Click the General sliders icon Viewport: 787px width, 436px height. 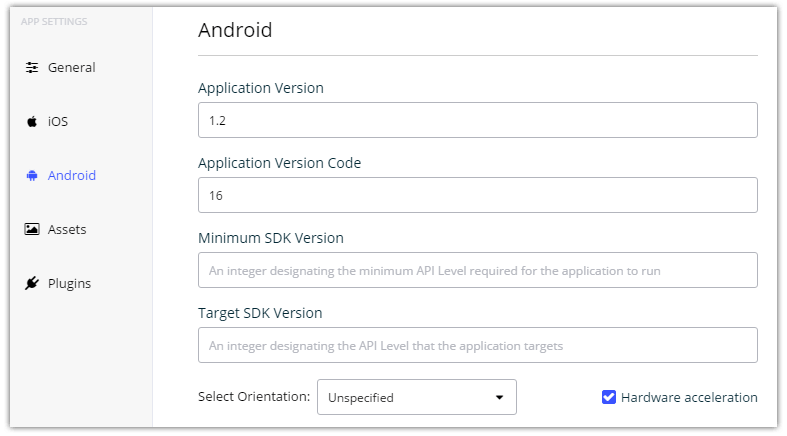(x=32, y=67)
